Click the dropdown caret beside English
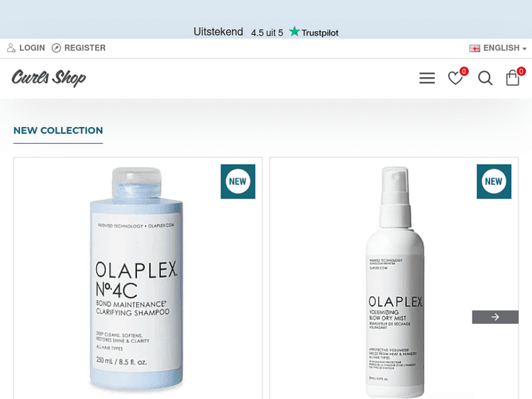The height and width of the screenshot is (399, 532). point(524,49)
